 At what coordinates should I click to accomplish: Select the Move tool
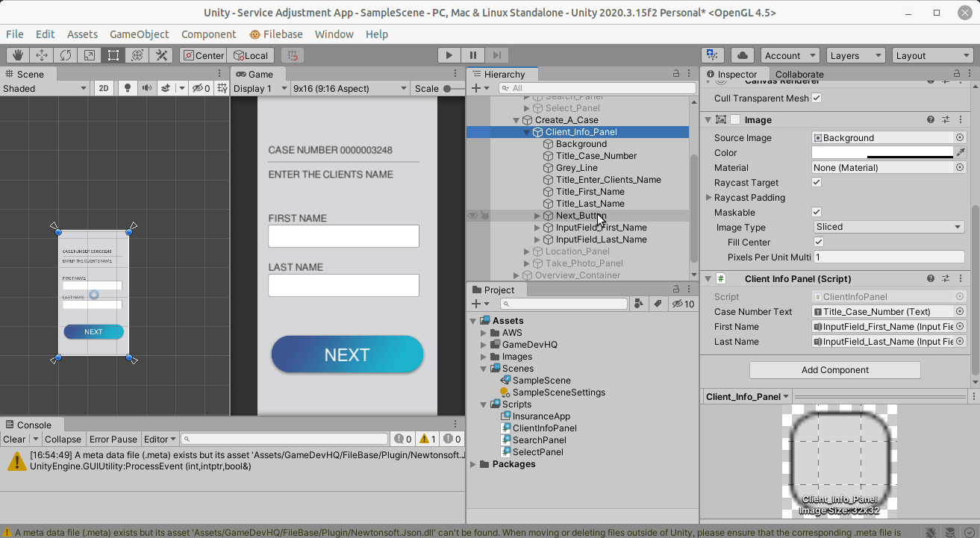[x=42, y=55]
